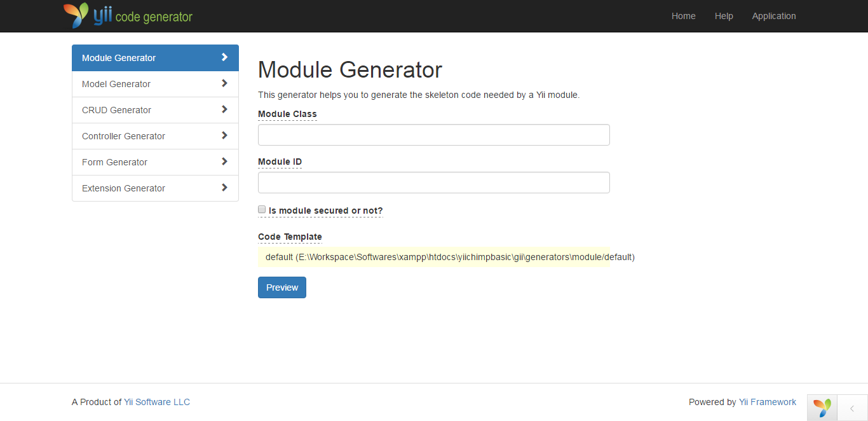This screenshot has width=868, height=421.
Task: Click chevron beside Extension Generator
Action: point(224,188)
